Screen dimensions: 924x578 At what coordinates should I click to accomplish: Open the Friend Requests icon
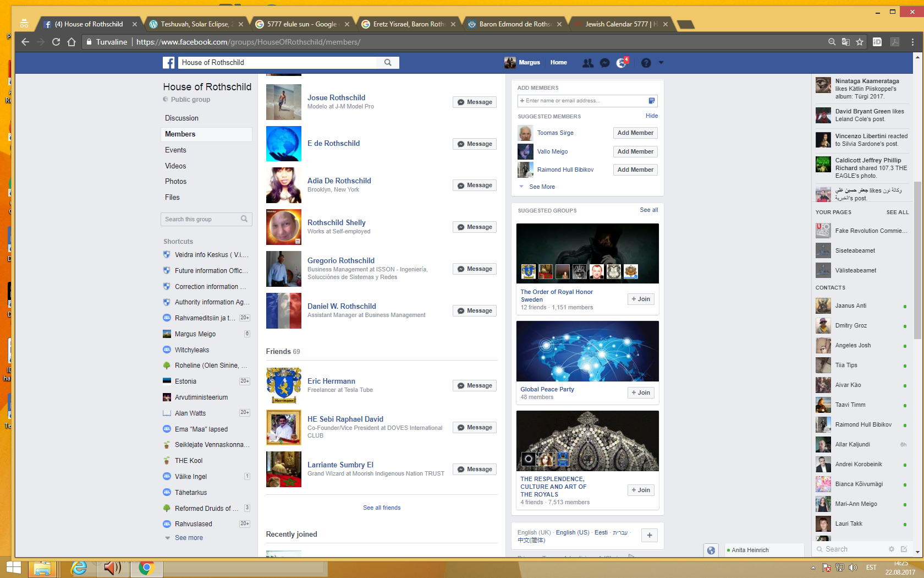(x=588, y=63)
